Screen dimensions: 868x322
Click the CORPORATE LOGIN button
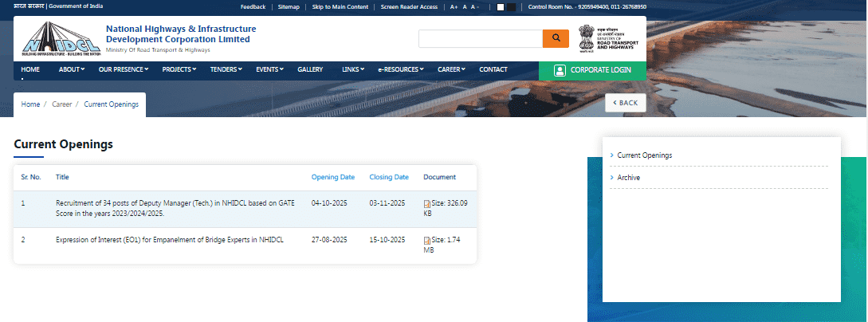point(592,70)
